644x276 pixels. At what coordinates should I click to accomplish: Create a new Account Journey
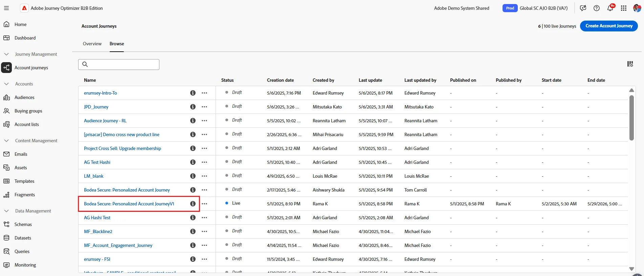coord(609,26)
